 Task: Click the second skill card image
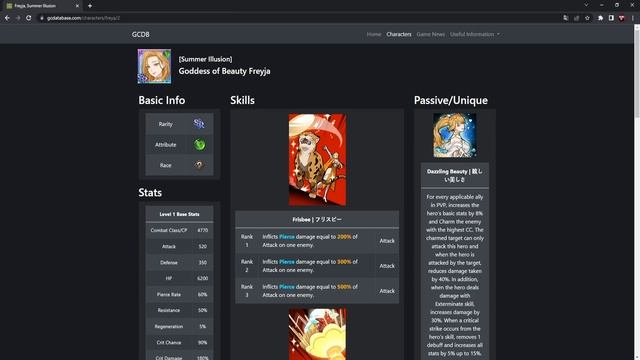pyautogui.click(x=317, y=334)
